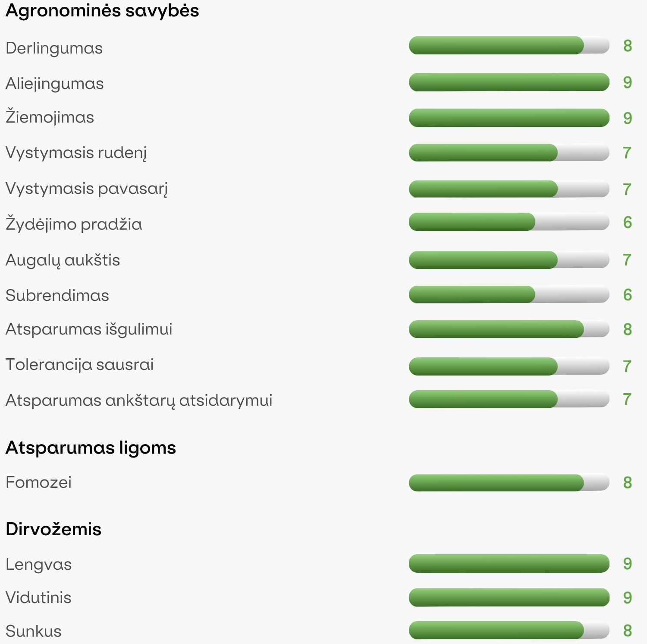
Task: Click the Vidutinis soil label
Action: coord(38,598)
